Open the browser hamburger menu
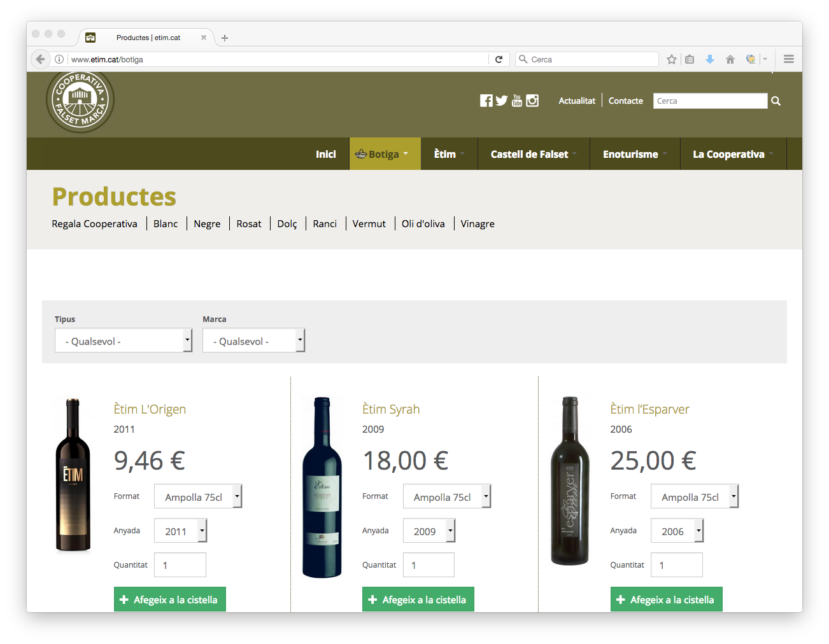 point(788,59)
